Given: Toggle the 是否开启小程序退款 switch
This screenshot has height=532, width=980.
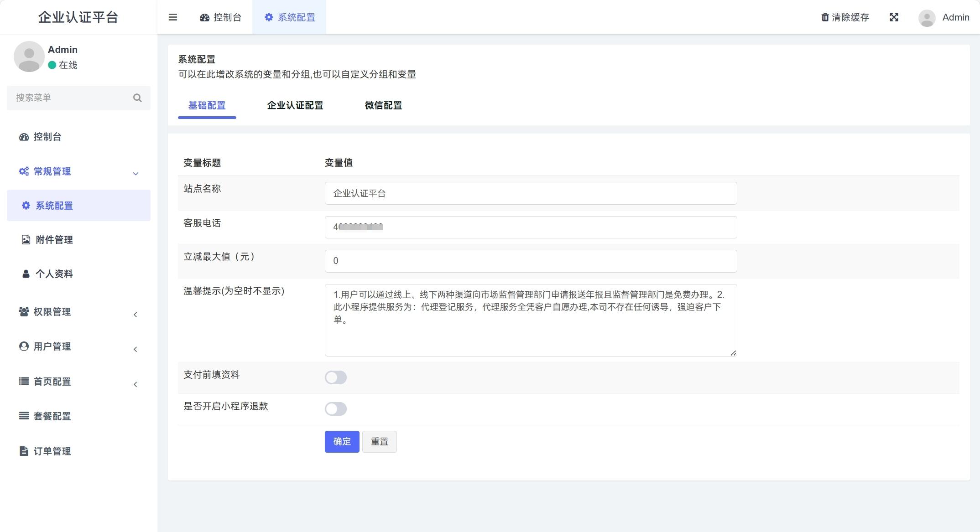Looking at the screenshot, I should click(x=336, y=409).
